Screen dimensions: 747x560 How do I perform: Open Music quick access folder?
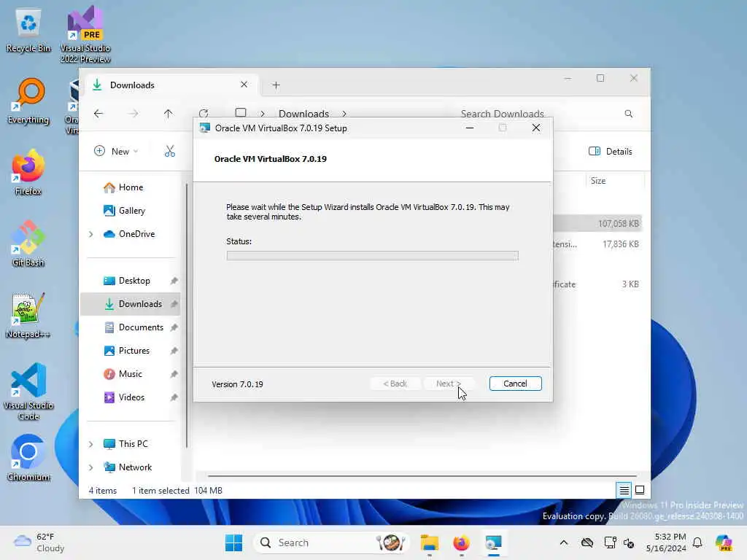coord(130,374)
